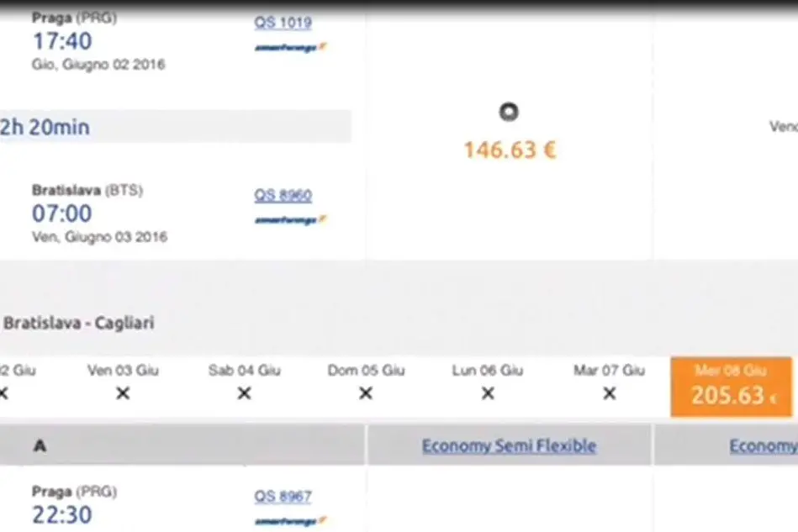
Task: Click Economy Semi Flexible fare link
Action: click(x=509, y=446)
